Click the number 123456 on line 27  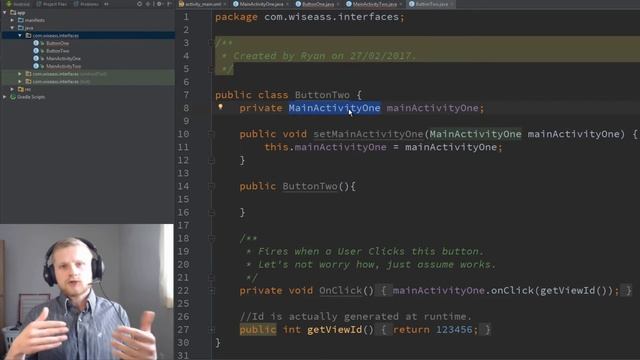[454, 330]
